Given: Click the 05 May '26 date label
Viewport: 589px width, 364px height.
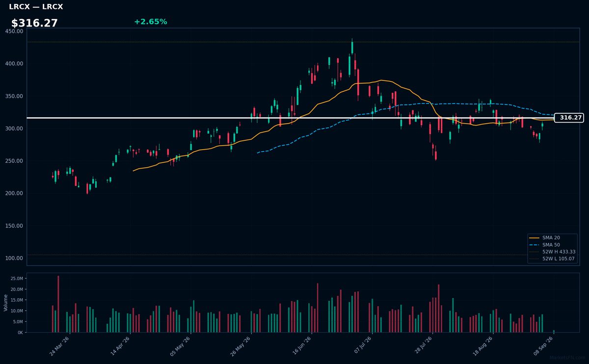Looking at the screenshot, I should point(180,346).
